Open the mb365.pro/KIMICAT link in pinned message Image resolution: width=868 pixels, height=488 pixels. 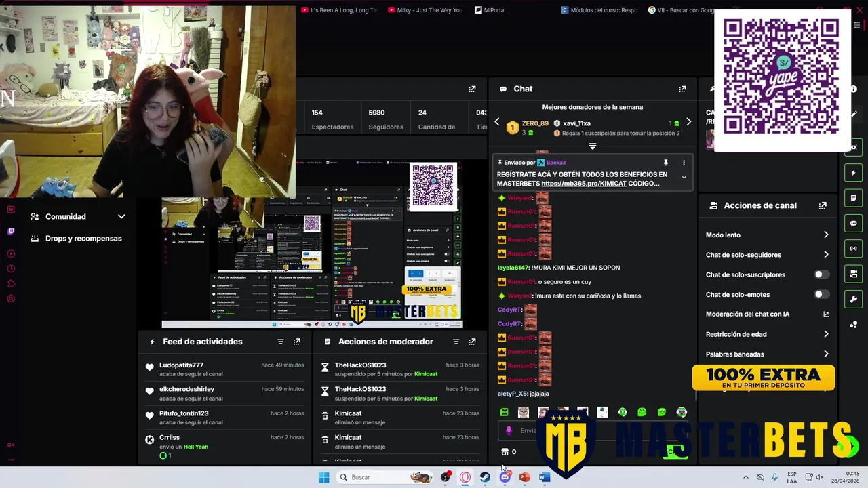pyautogui.click(x=583, y=184)
